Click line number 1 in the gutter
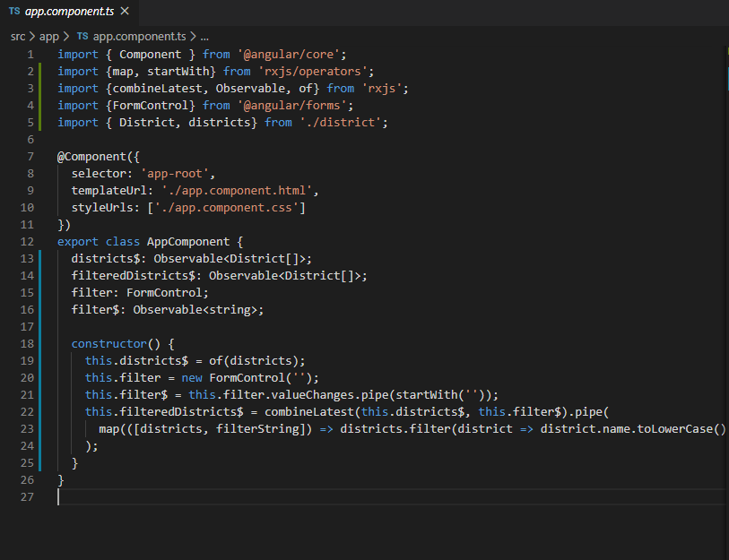 point(30,55)
